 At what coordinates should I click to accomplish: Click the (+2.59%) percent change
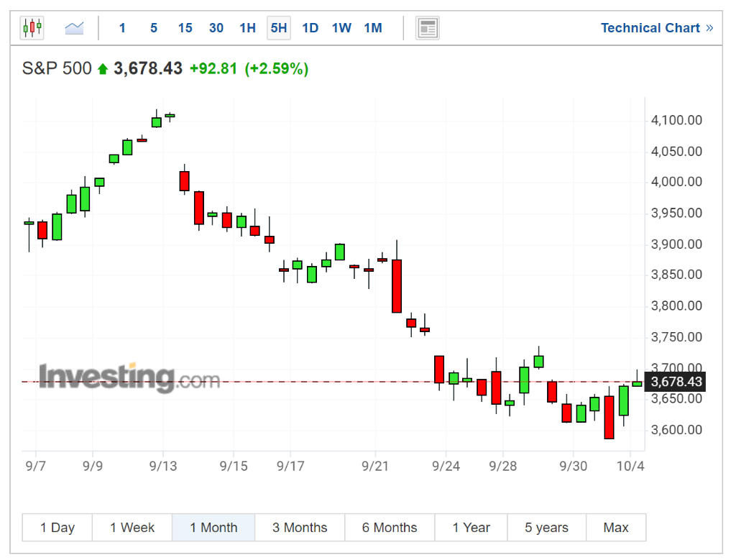point(277,69)
